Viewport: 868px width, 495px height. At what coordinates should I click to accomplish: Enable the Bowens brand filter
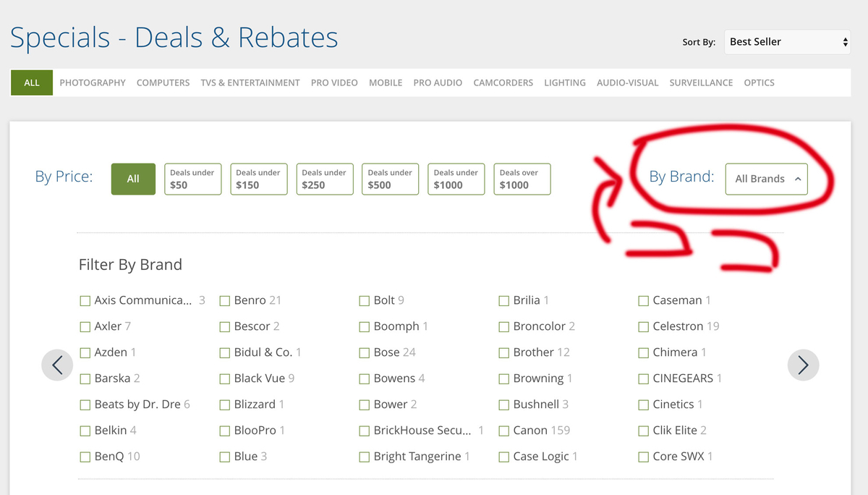365,378
